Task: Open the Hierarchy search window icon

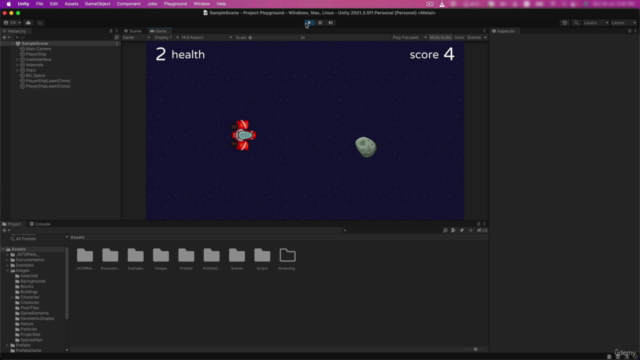Action: pyautogui.click(x=117, y=38)
